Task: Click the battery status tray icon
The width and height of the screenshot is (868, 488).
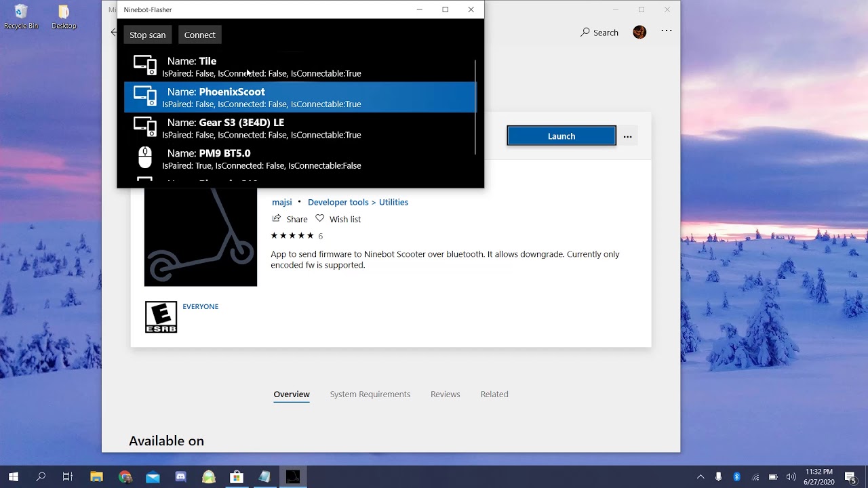Action: point(773,477)
